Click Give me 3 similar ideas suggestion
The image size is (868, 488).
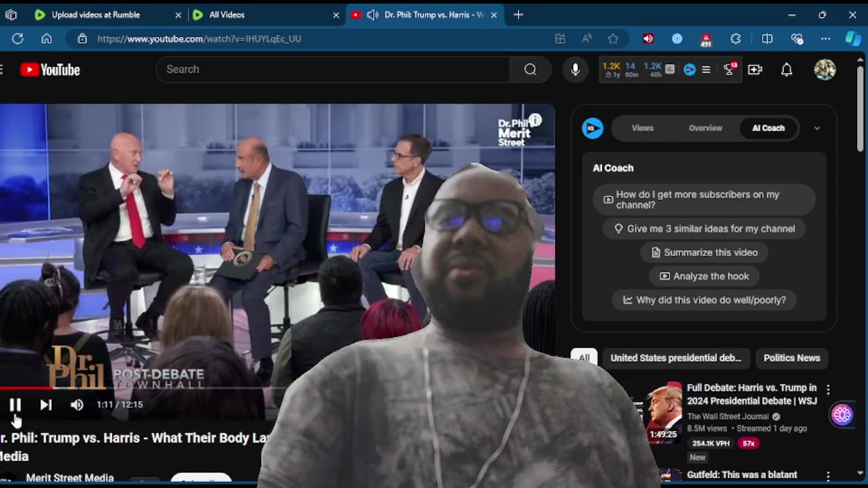pos(704,228)
